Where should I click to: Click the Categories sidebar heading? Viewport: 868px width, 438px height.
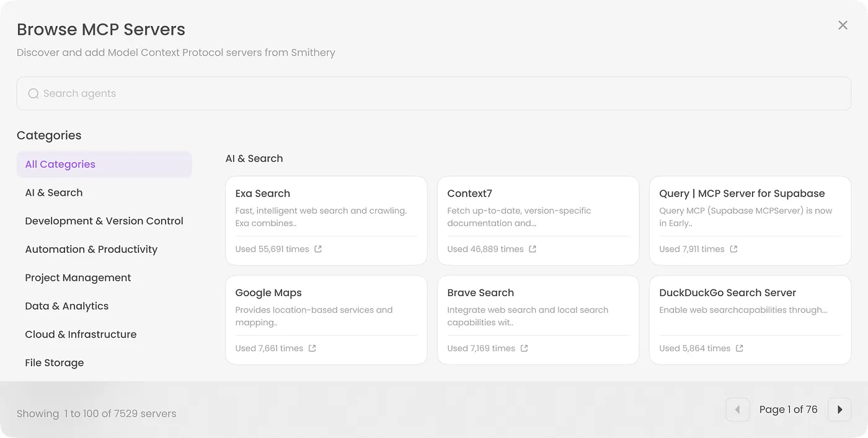coord(49,136)
